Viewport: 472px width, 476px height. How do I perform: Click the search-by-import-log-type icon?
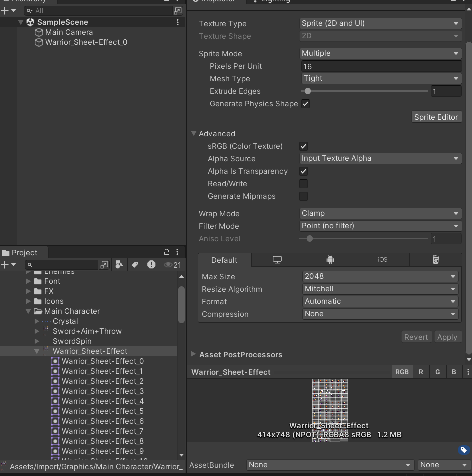pyautogui.click(x=151, y=265)
